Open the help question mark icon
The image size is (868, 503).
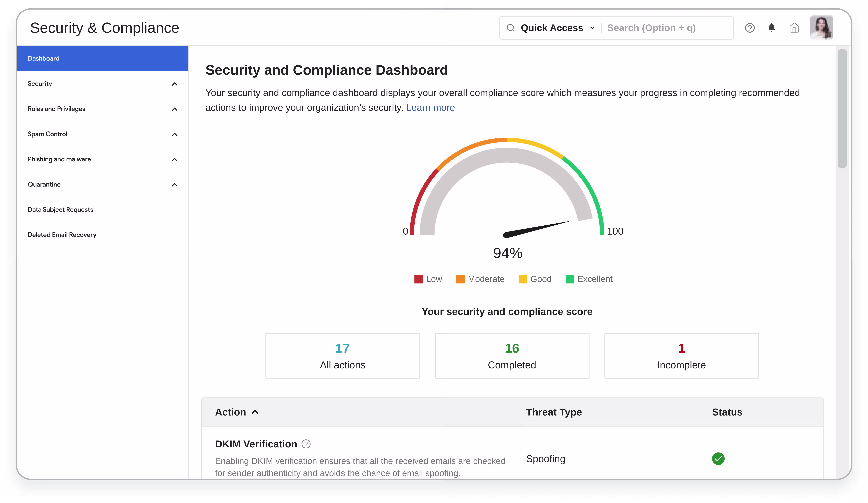click(750, 28)
